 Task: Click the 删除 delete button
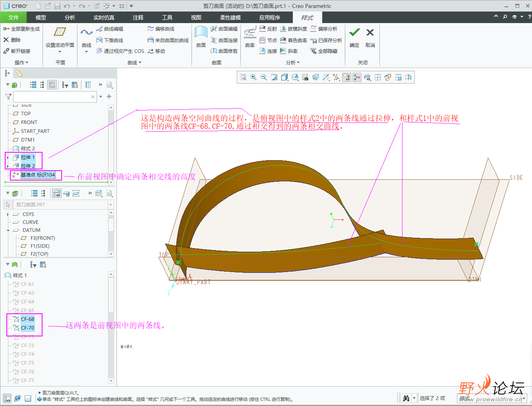(12, 40)
